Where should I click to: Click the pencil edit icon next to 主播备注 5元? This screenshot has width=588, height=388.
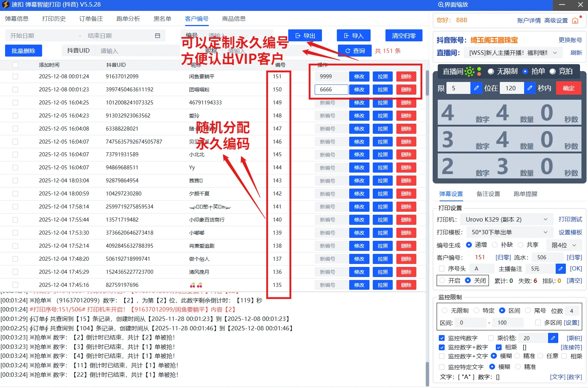560,269
